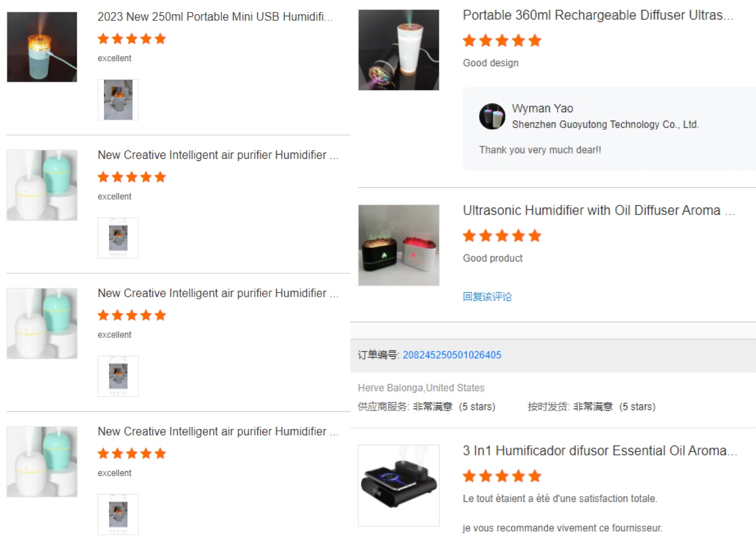Click the Herve Balonga, United States reviewer name

421,388
